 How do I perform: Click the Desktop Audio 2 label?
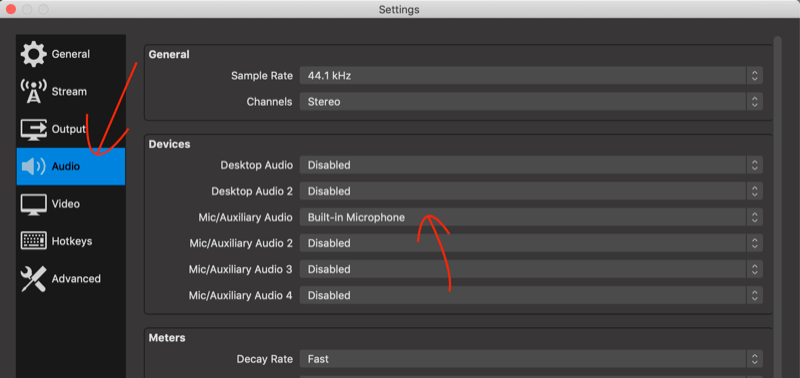[x=252, y=191]
